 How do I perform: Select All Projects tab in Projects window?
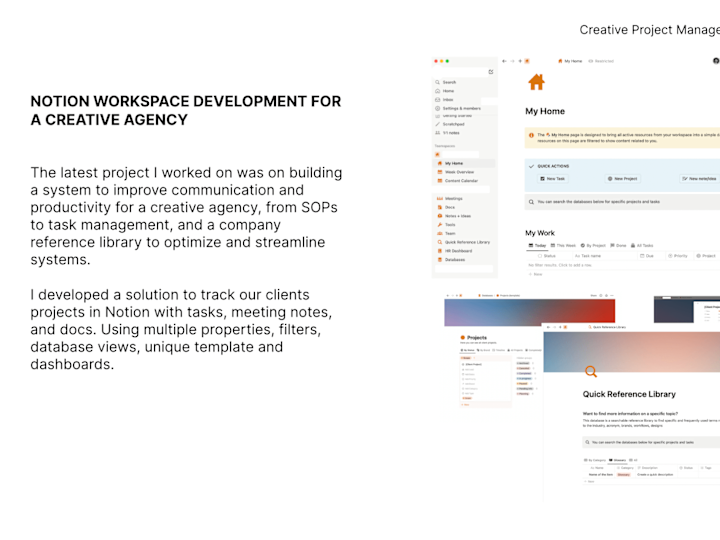[516, 350]
